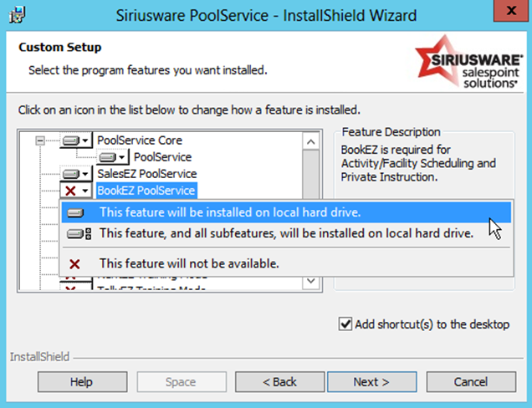Click the red X icon in popup menu
The width and height of the screenshot is (532, 408).
(x=75, y=263)
